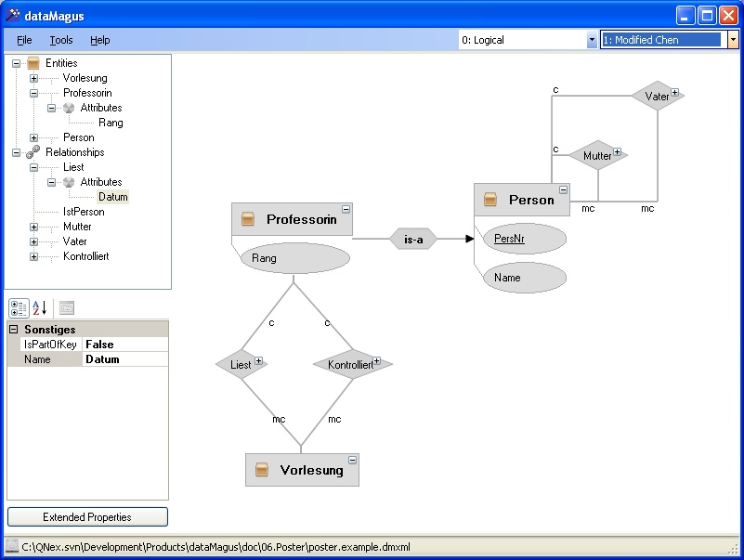Collapse the Entities tree node
The width and height of the screenshot is (744, 560).
tap(16, 63)
